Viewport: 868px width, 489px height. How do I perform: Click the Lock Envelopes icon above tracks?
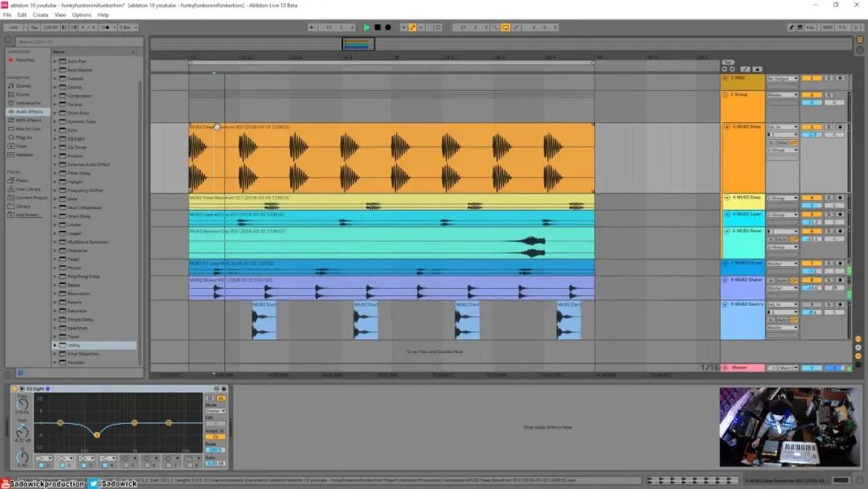tap(757, 69)
